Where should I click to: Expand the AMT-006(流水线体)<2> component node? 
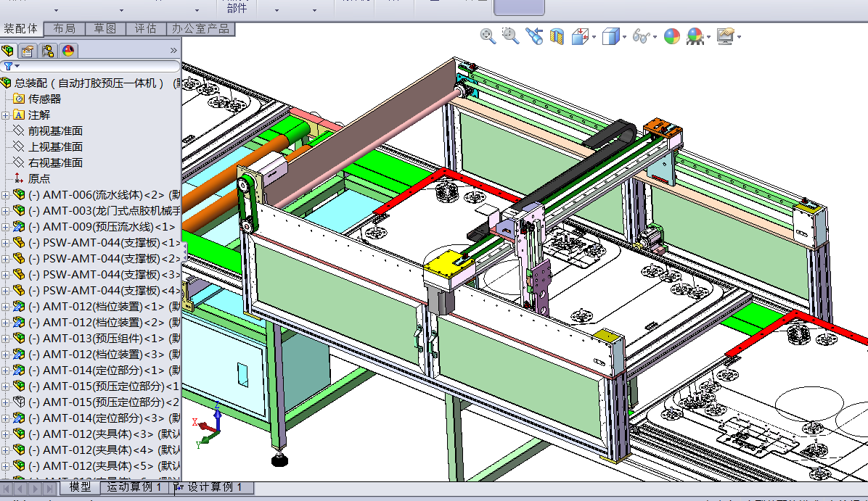pos(6,195)
